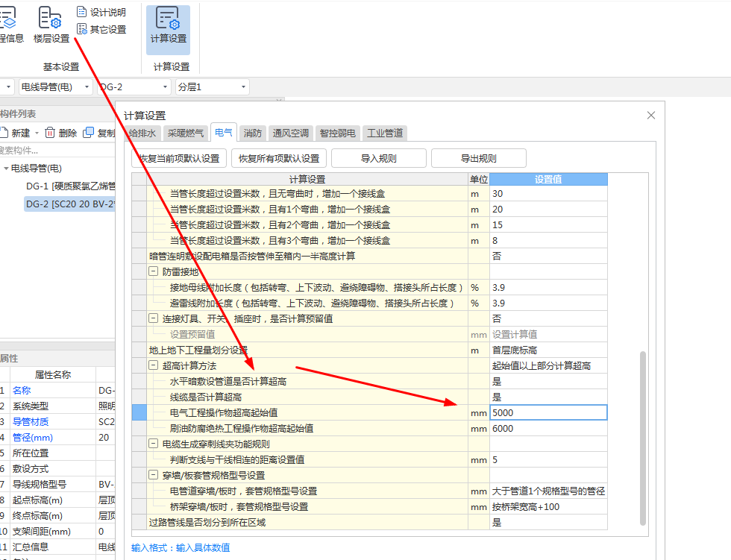Click 其它设置 icon
Image resolution: width=731 pixels, height=560 pixels.
pyautogui.click(x=82, y=29)
